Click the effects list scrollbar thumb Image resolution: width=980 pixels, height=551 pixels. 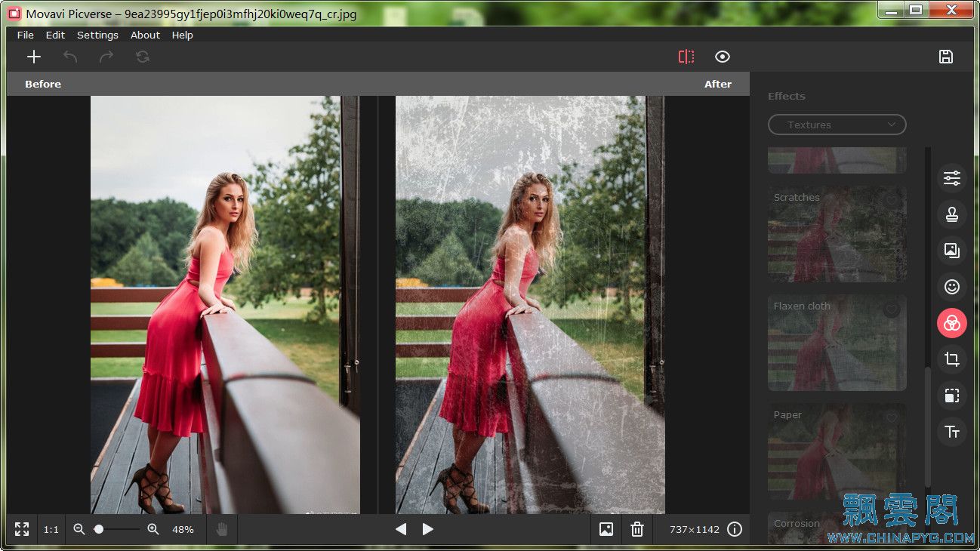(x=928, y=426)
